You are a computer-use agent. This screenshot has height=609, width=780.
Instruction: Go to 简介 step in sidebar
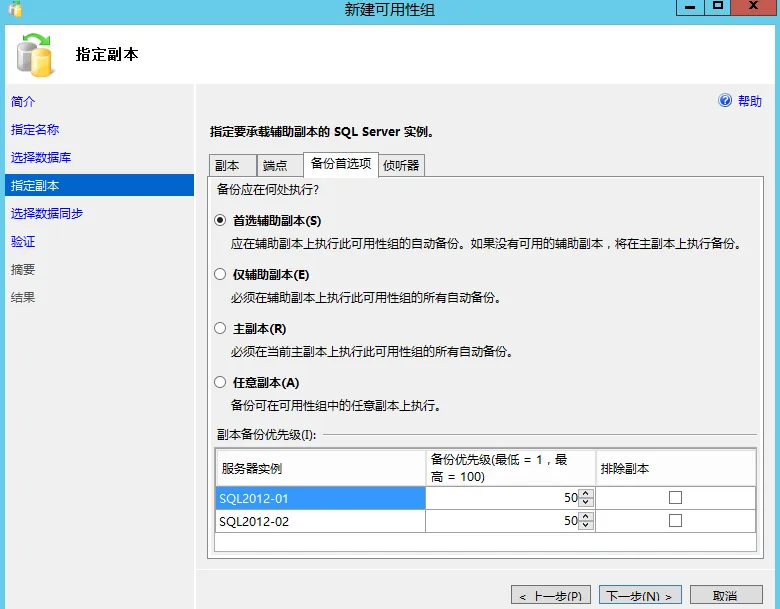[23, 102]
